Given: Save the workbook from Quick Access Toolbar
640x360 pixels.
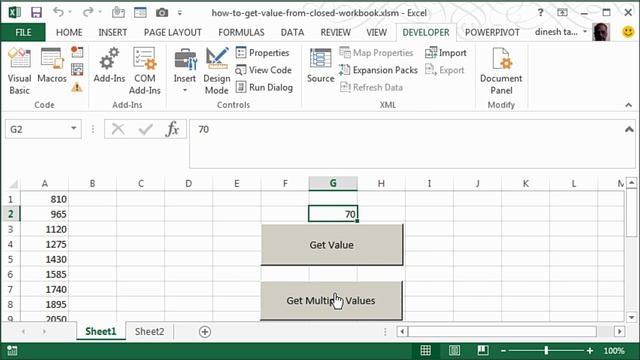Looking at the screenshot, I should [x=36, y=13].
